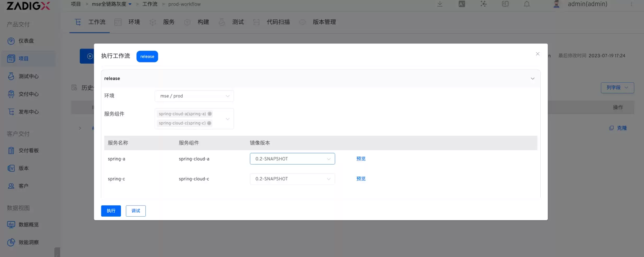Screen dimensions: 644x257
Task: Collapse the sidebar handle at bottom
Action: 57,252
